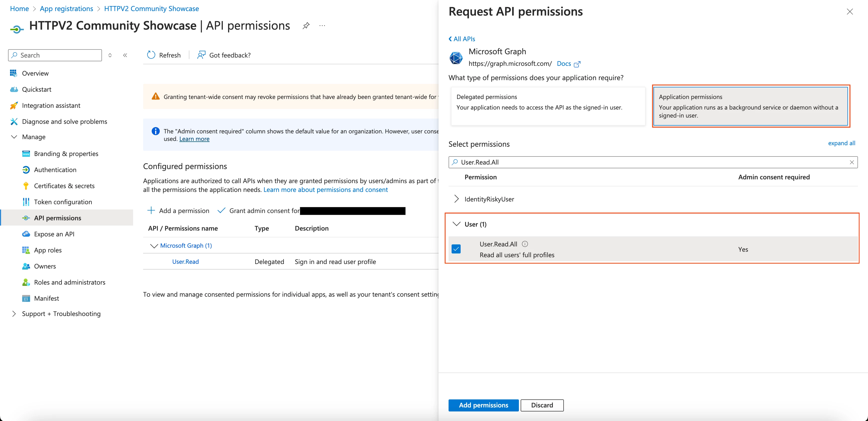868x421 pixels.
Task: Close the Request API permissions panel
Action: click(x=850, y=12)
